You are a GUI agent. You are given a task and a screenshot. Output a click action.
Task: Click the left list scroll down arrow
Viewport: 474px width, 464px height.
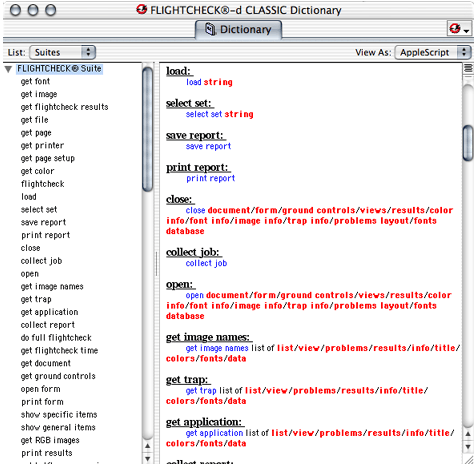[147, 459]
